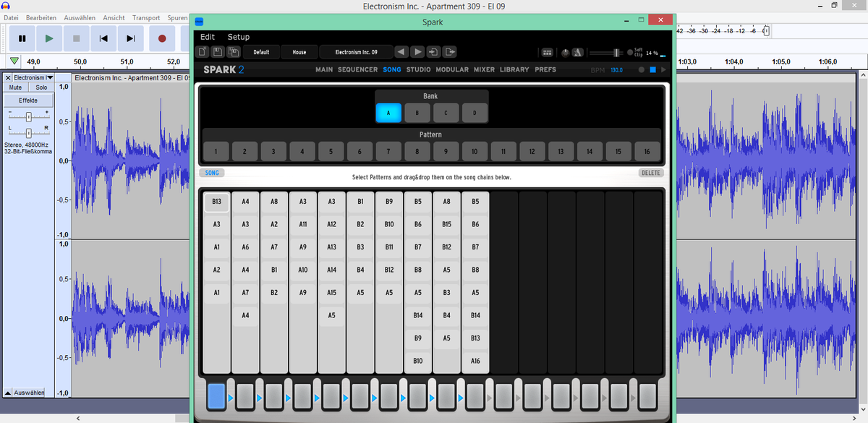Start Spark playback with play arrow
868x423 pixels.
pos(663,70)
